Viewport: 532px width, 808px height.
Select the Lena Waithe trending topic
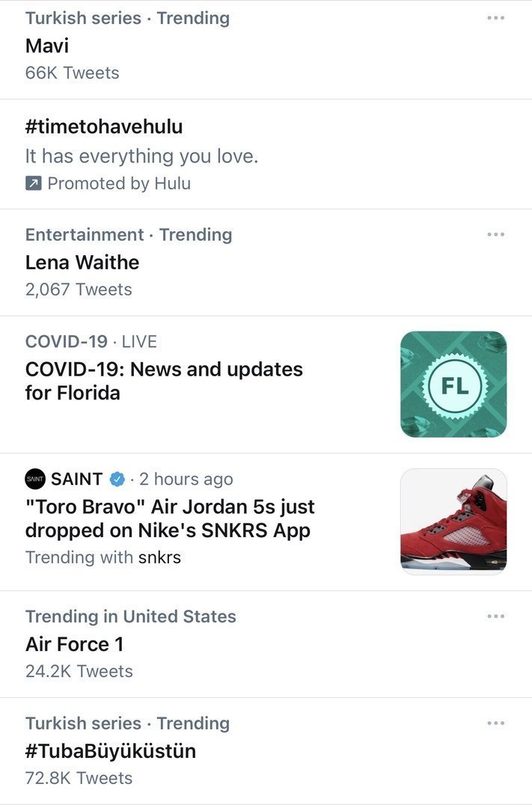[82, 263]
